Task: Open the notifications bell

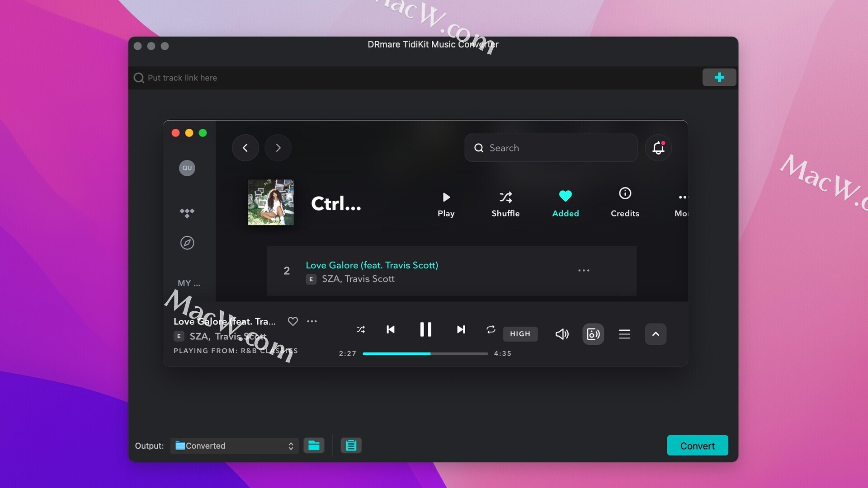Action: [658, 148]
